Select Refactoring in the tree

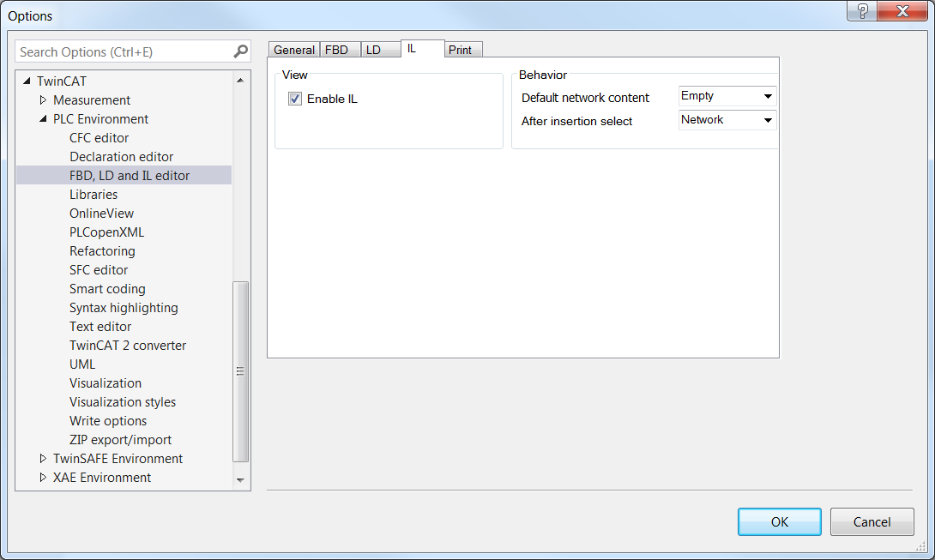coord(102,251)
